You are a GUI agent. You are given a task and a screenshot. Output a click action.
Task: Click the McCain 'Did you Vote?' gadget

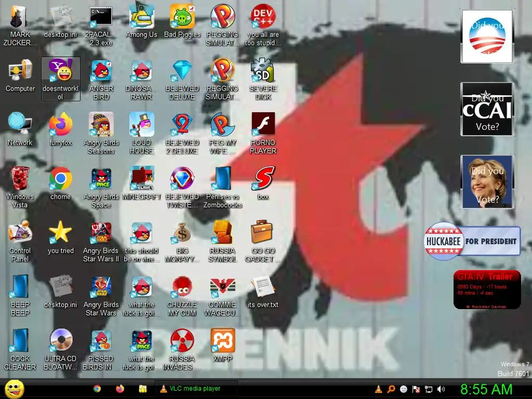click(x=487, y=109)
